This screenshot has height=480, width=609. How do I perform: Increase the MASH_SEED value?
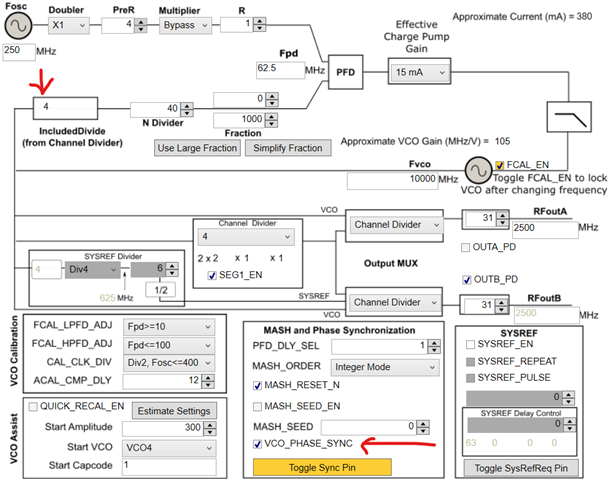(423, 424)
